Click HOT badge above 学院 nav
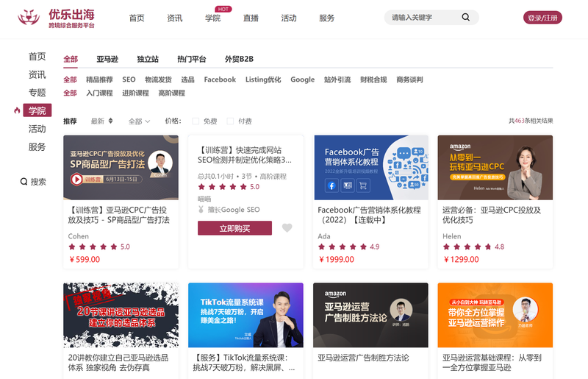 point(223,9)
